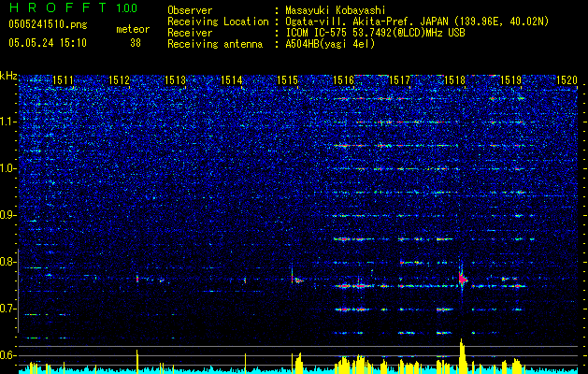Click the meteor label
The image size is (588, 374).
[x=133, y=29]
